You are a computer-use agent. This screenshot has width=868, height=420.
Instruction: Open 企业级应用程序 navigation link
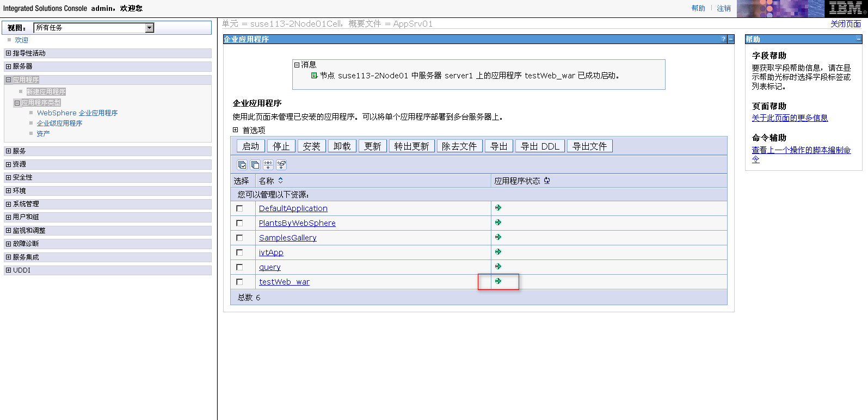pyautogui.click(x=60, y=123)
